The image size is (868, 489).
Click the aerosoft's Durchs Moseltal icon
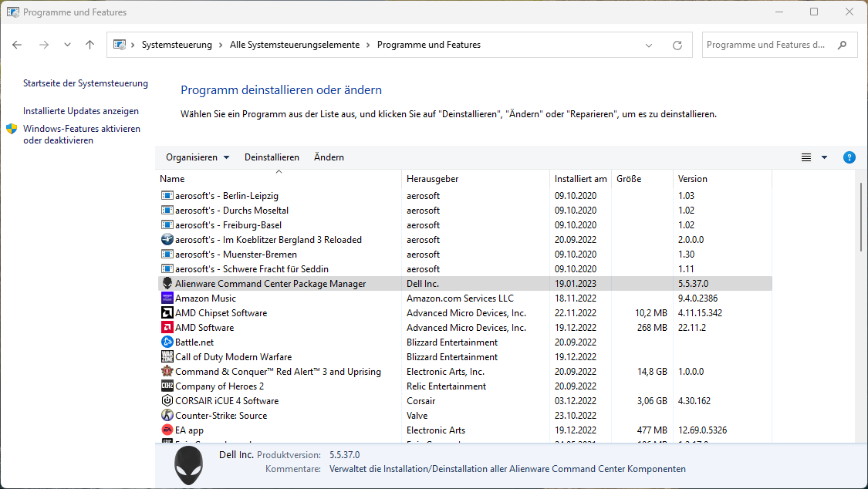(x=167, y=211)
